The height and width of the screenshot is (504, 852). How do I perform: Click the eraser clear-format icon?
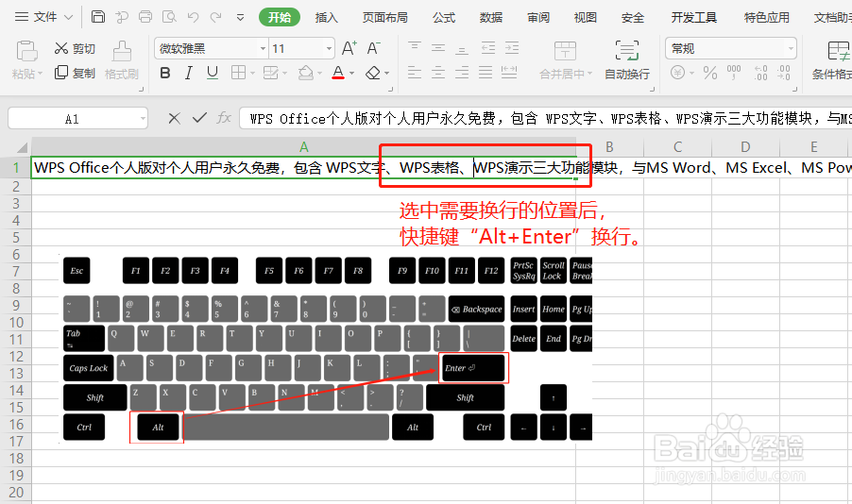(373, 73)
